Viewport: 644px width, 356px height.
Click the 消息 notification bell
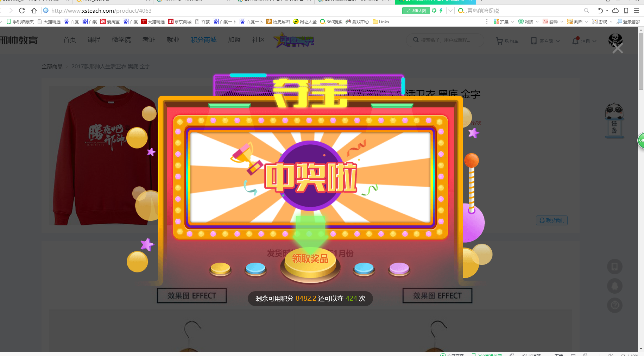tap(575, 41)
